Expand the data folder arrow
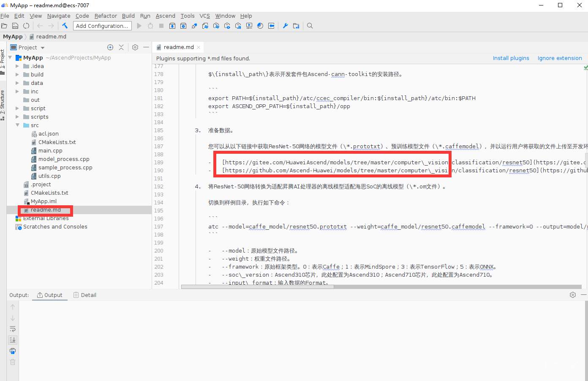Screen dimensions: 588x381 [x=17, y=83]
